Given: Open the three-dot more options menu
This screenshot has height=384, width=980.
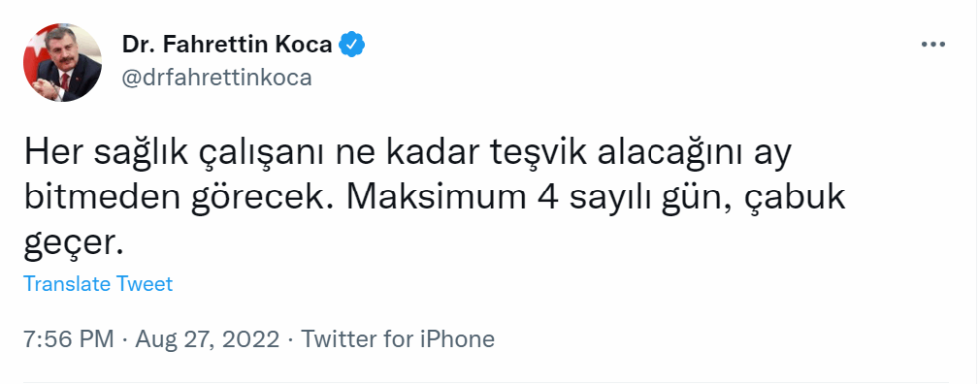Looking at the screenshot, I should click(x=933, y=45).
